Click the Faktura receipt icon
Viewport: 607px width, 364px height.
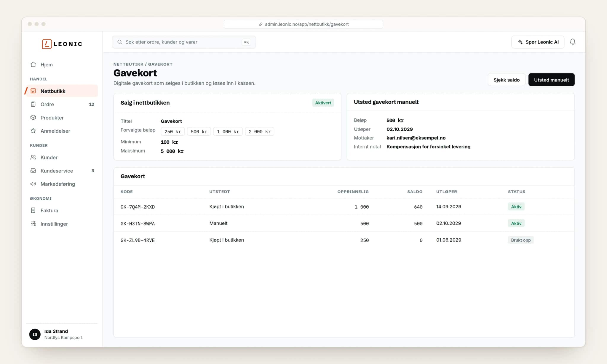[33, 210]
